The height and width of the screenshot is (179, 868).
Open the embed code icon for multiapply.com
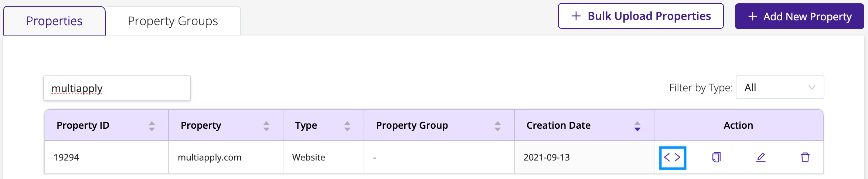point(672,158)
